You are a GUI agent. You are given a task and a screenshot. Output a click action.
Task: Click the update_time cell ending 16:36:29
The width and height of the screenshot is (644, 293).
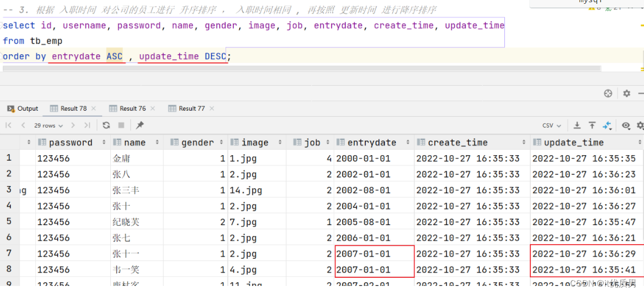tap(587, 254)
